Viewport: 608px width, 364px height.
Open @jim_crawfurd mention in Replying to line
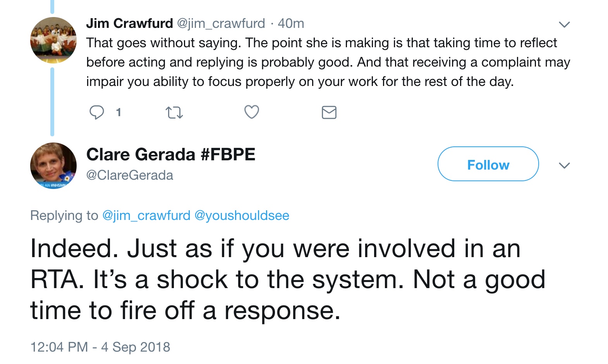[146, 216]
